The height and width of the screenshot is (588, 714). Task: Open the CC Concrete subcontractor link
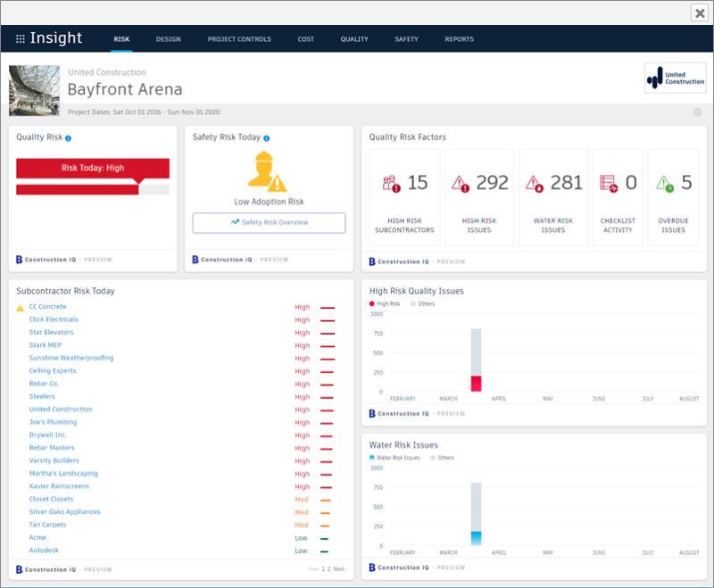tap(48, 307)
